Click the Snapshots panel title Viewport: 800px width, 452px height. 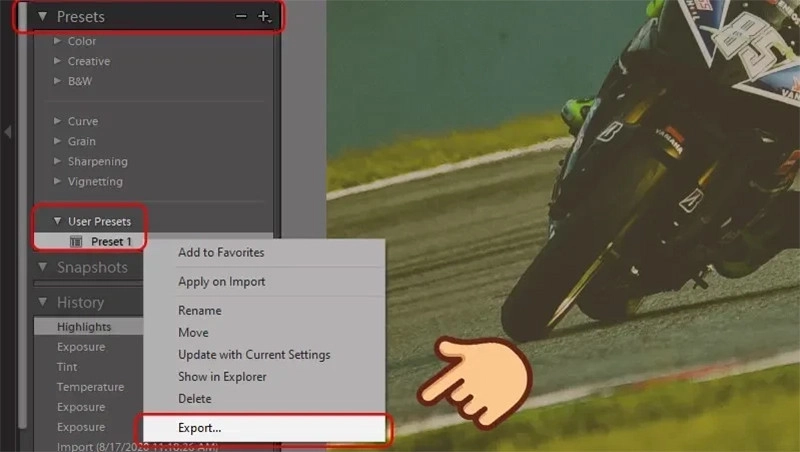pyautogui.click(x=92, y=267)
